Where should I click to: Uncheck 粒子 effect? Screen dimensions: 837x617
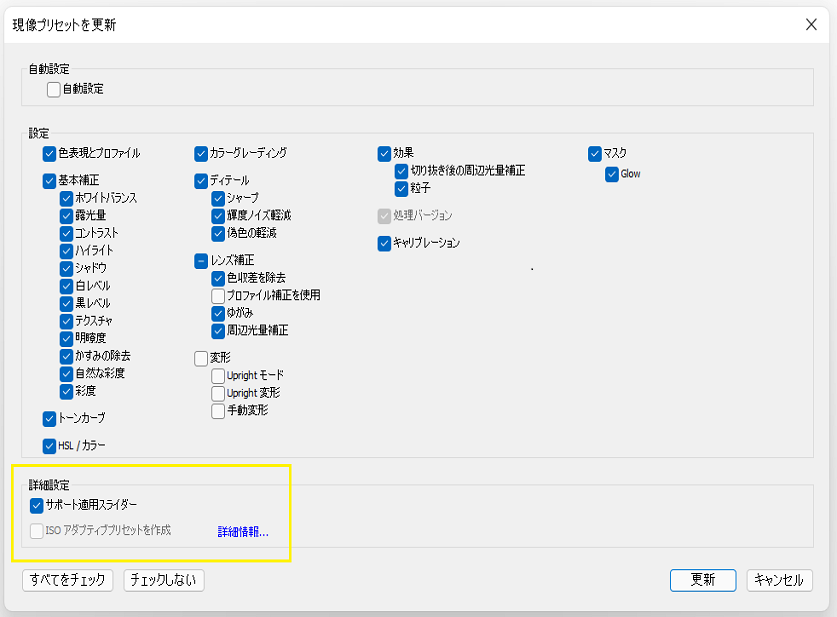coord(401,189)
